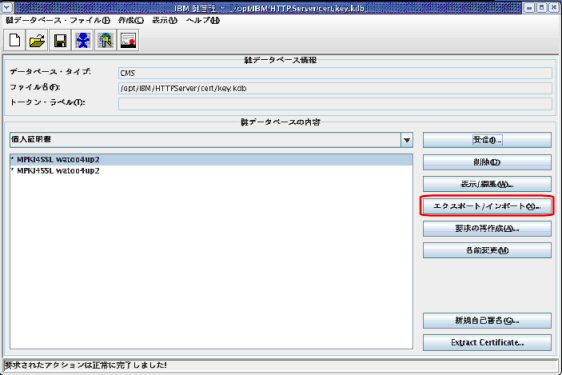The height and width of the screenshot is (375, 562).
Task: Open the 鍵データベース・ファイル menu
Action: tap(58, 20)
